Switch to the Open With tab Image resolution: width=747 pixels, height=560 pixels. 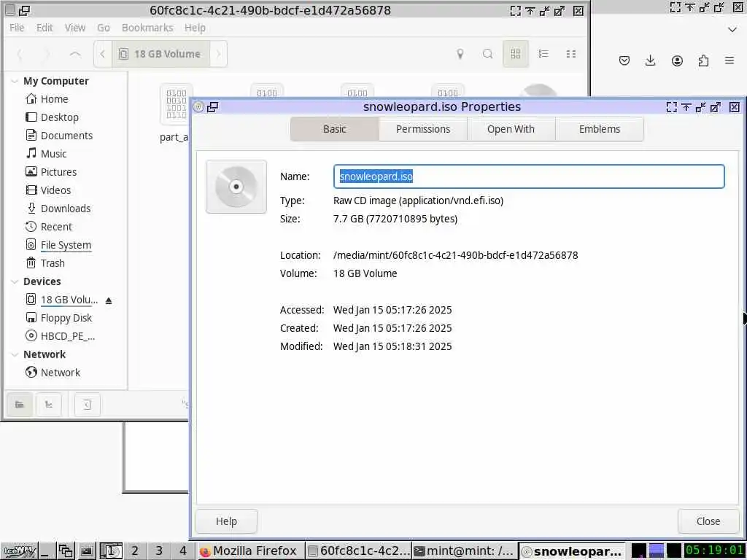click(511, 129)
